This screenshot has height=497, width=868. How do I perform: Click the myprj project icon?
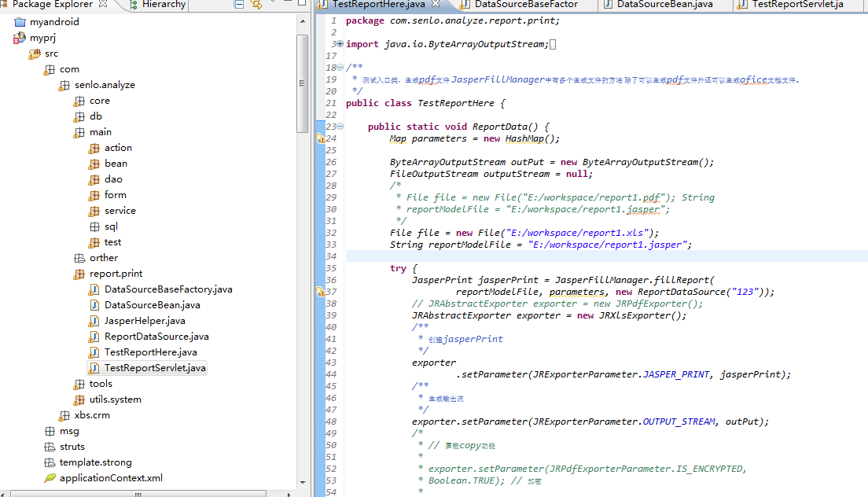pos(19,38)
